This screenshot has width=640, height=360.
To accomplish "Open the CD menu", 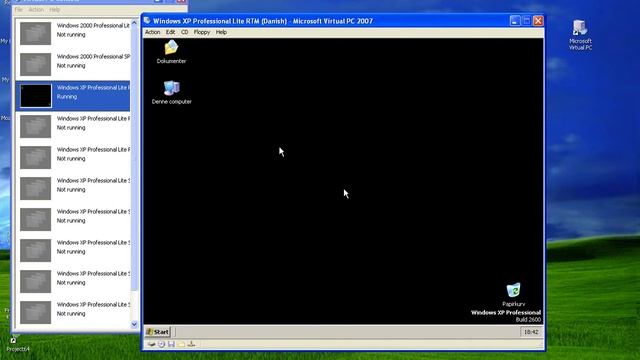I will click(184, 32).
